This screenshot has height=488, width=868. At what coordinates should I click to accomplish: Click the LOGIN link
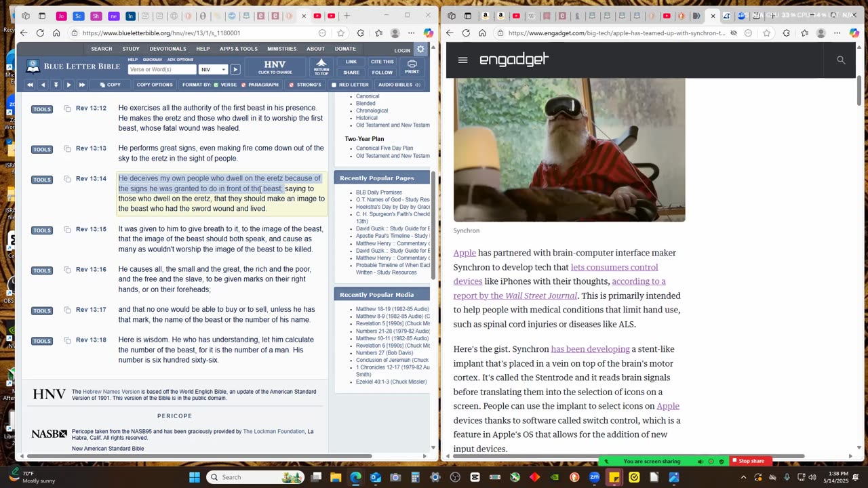coord(402,50)
